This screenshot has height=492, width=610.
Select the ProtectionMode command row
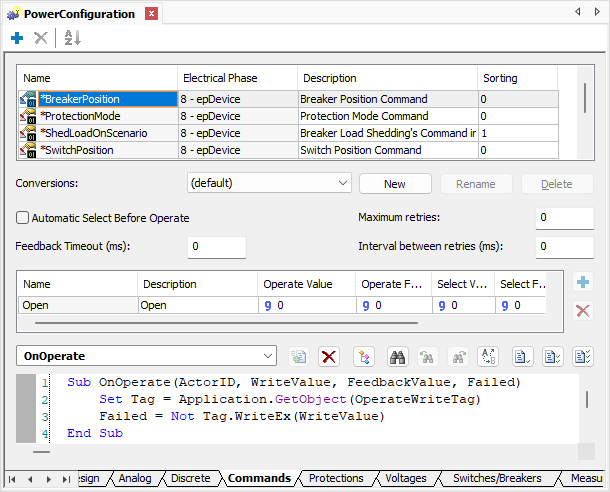pos(80,116)
